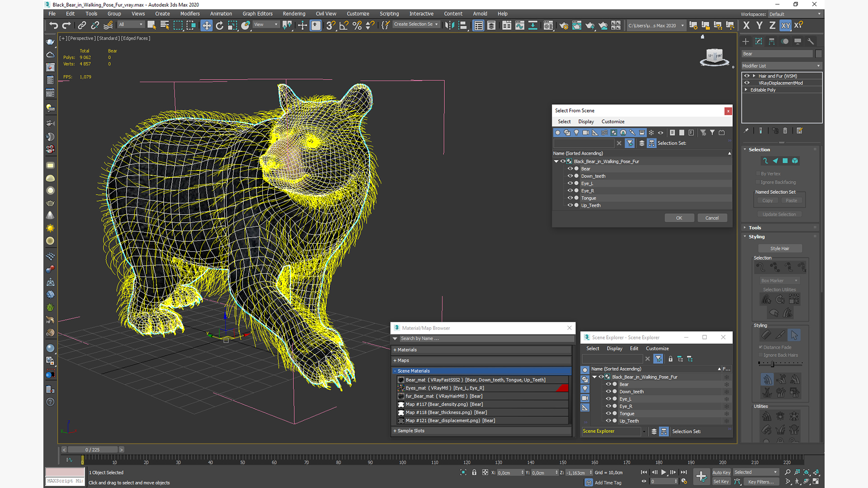868x488 pixels.
Task: Activate the Select and Rotate tool
Action: coord(219,25)
